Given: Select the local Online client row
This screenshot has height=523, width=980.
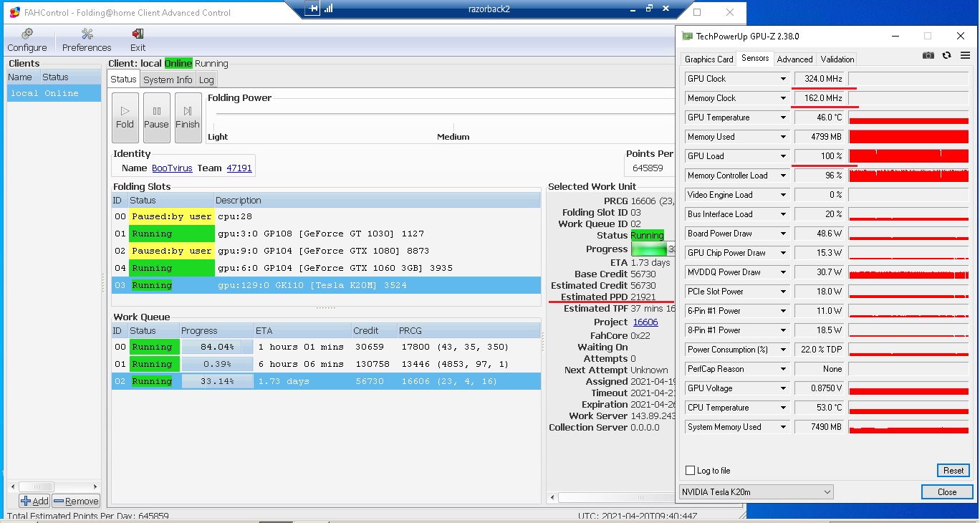Looking at the screenshot, I should (54, 93).
